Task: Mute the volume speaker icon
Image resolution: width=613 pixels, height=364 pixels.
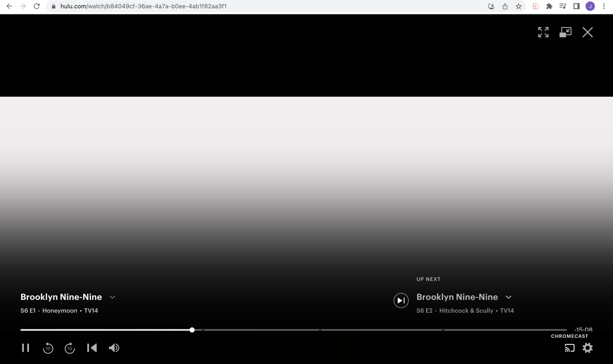Action: (114, 348)
